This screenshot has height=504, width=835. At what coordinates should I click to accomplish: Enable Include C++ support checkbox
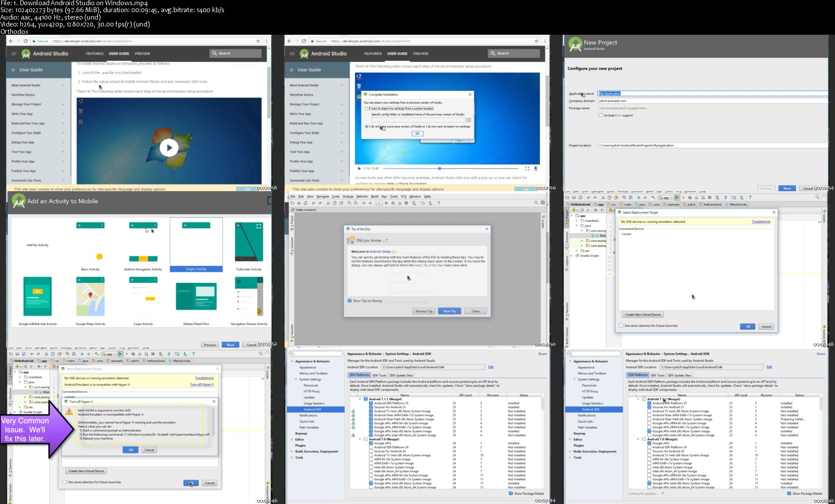601,115
